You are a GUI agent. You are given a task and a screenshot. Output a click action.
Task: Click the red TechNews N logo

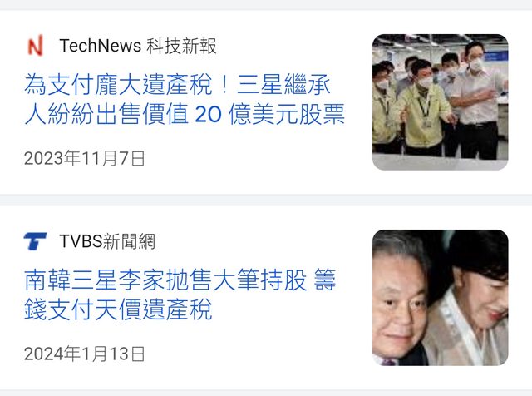click(35, 45)
